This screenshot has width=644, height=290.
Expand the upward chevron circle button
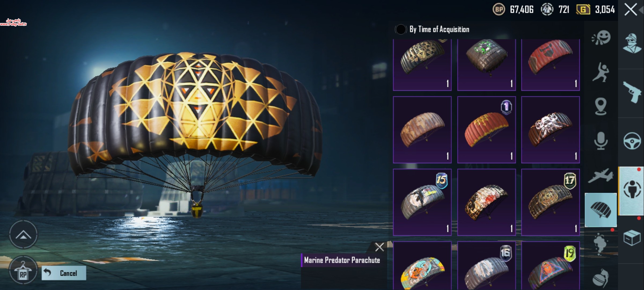coord(23,235)
